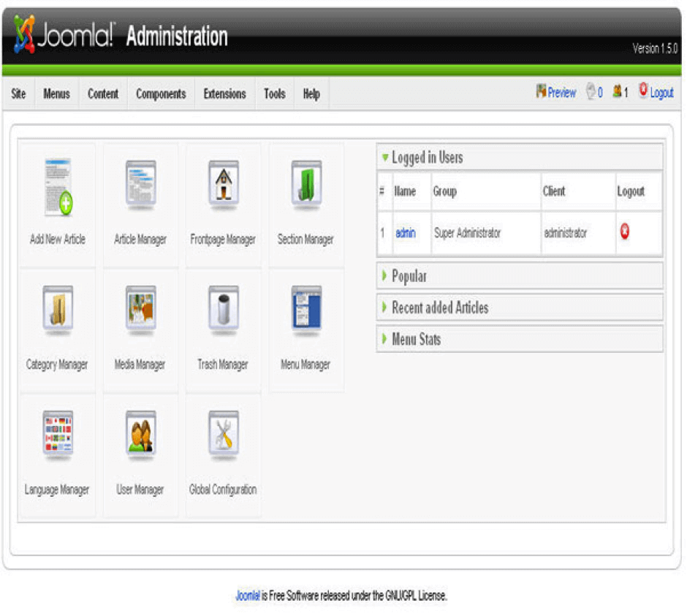Click the Administration header title
The image size is (687, 616).
pyautogui.click(x=177, y=36)
